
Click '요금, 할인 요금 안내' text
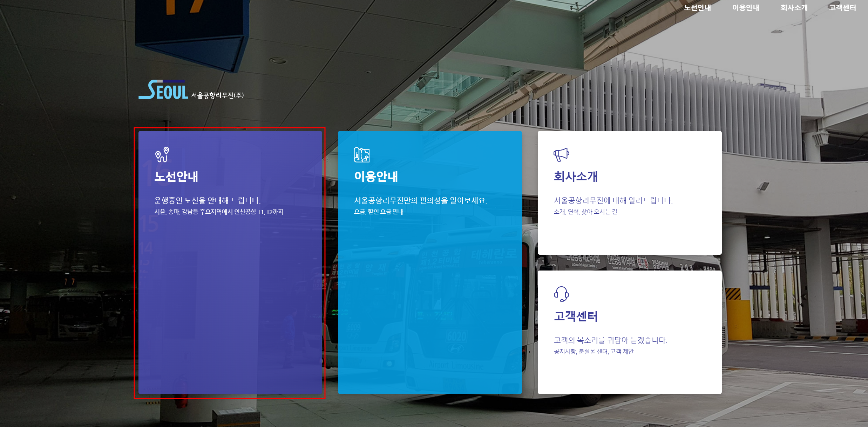tap(379, 212)
